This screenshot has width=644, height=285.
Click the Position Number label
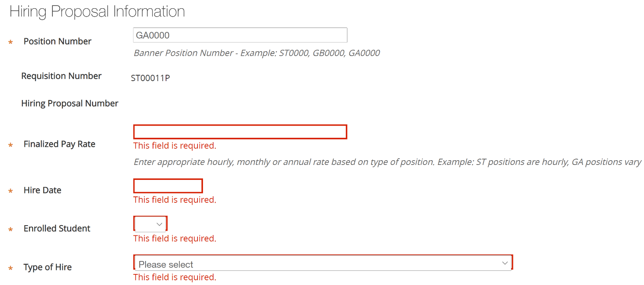pos(57,41)
